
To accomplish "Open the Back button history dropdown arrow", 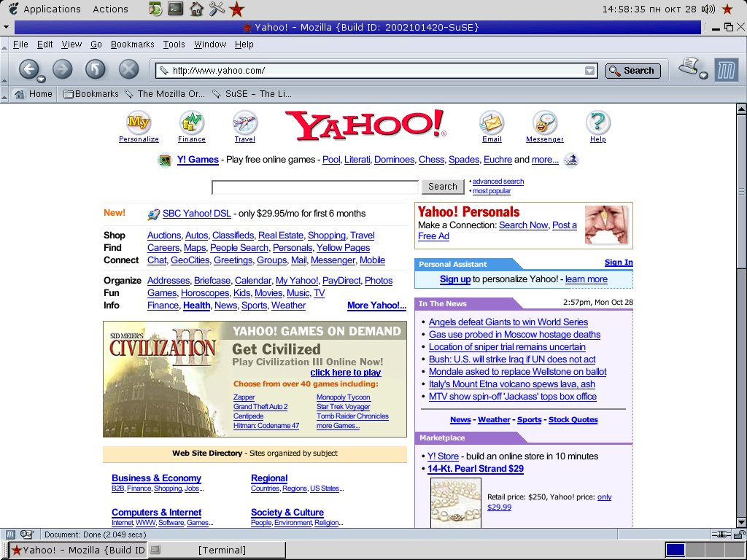I will click(42, 79).
